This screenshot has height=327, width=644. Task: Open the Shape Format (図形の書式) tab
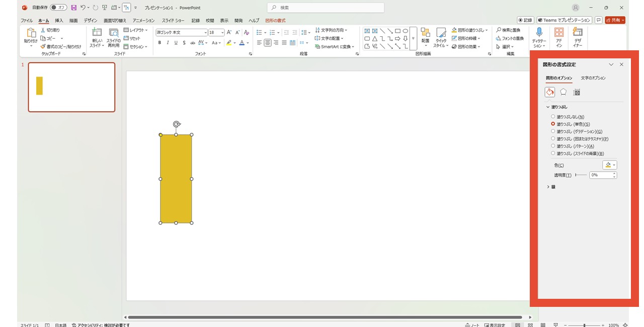pos(275,21)
